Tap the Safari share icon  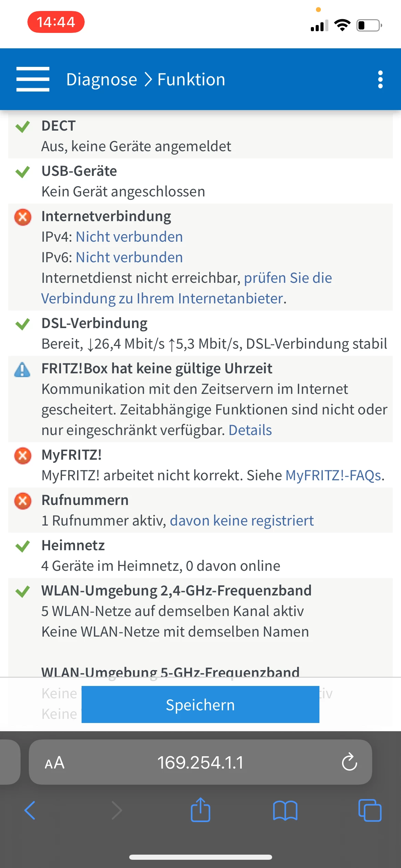(x=200, y=810)
